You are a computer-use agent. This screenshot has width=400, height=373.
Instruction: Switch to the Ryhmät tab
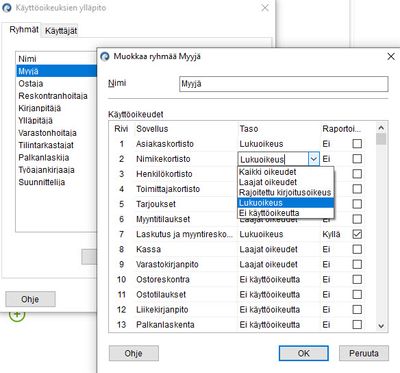click(x=24, y=30)
